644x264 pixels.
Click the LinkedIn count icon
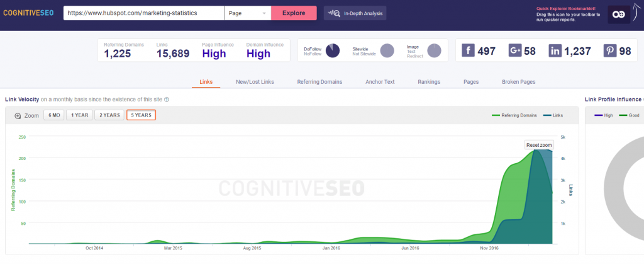(555, 51)
